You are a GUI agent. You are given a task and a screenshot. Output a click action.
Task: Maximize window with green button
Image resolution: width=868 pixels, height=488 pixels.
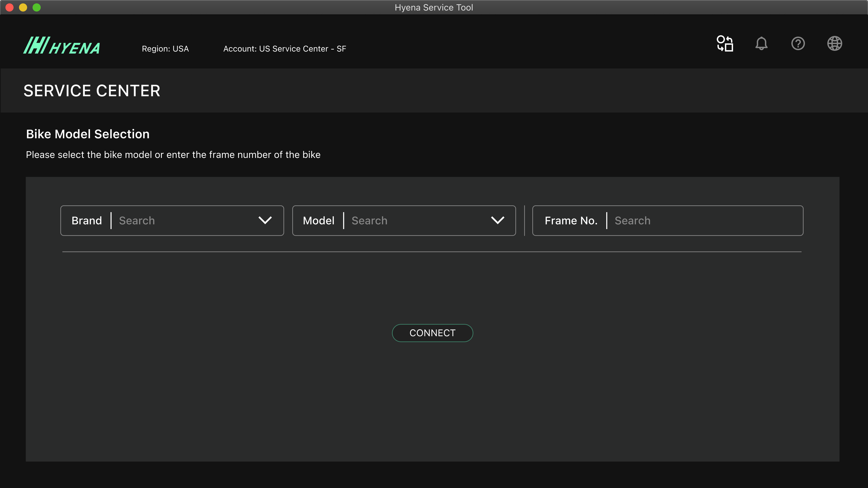click(36, 7)
